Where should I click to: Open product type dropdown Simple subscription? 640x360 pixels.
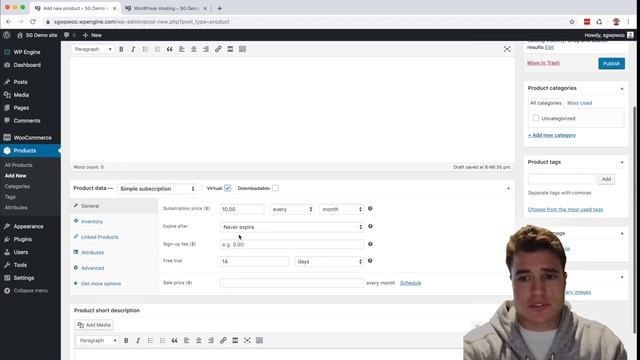click(156, 189)
